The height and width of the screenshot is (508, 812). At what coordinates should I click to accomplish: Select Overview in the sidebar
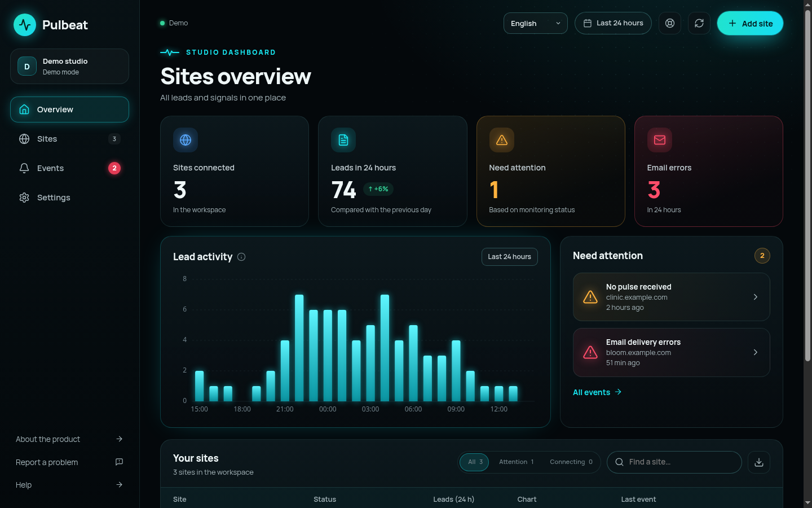coord(69,110)
